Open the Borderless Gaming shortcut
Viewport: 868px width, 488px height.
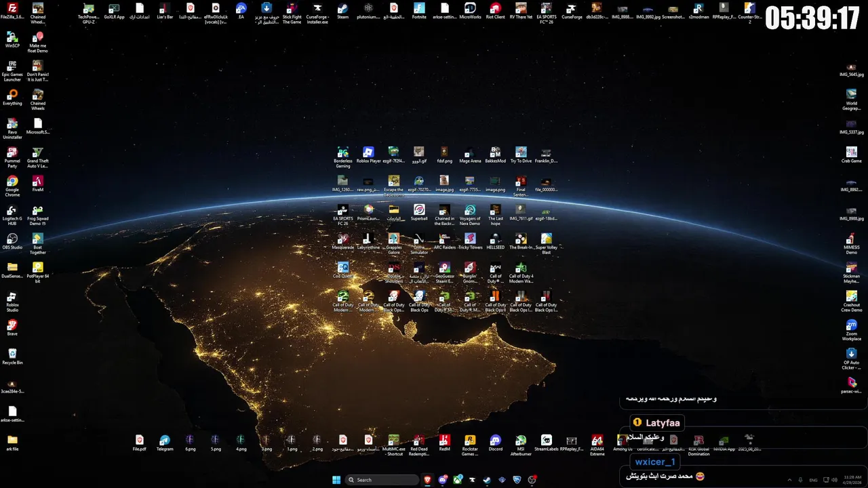343,157
